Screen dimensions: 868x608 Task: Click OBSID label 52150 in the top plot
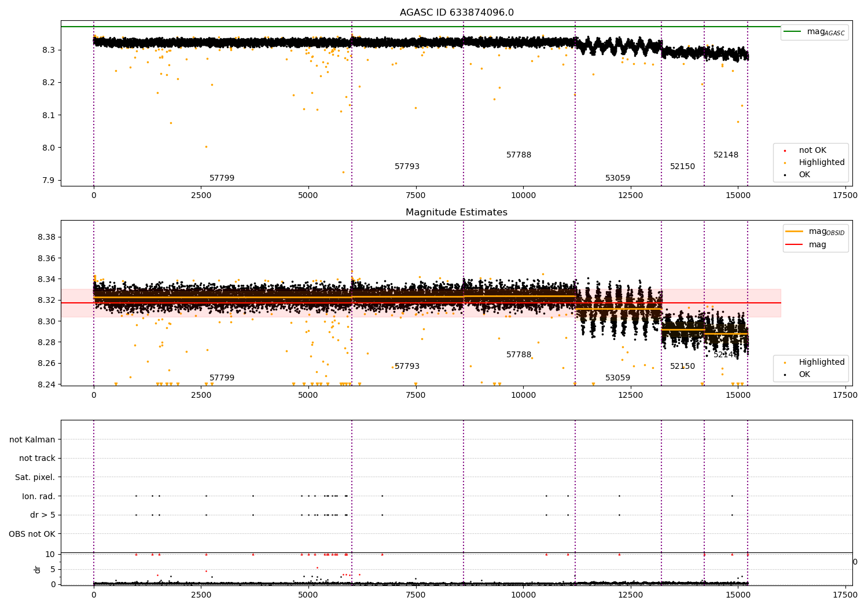click(x=683, y=167)
